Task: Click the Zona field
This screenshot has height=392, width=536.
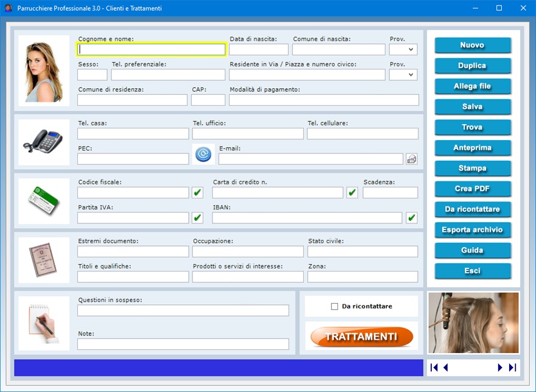Action: (x=362, y=277)
